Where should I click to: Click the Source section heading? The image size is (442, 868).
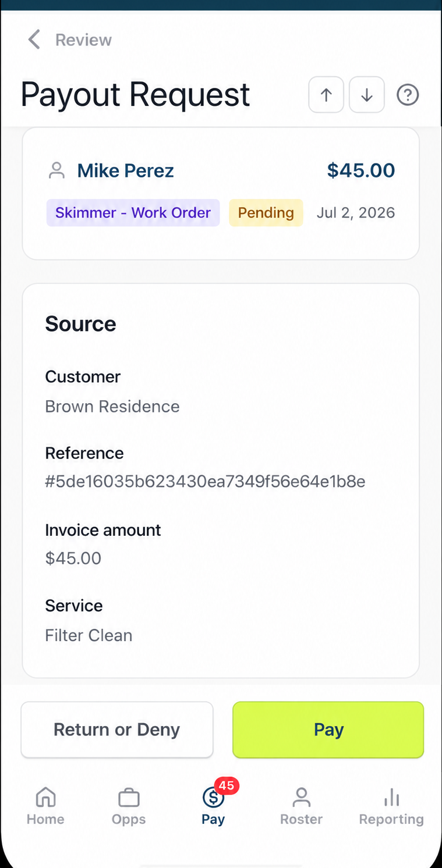pos(80,324)
